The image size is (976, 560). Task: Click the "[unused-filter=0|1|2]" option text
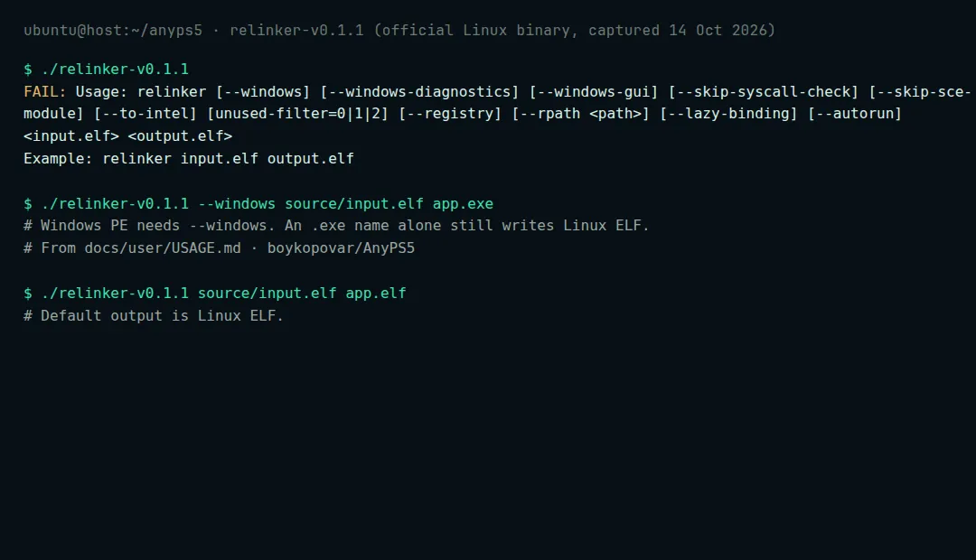click(x=297, y=114)
